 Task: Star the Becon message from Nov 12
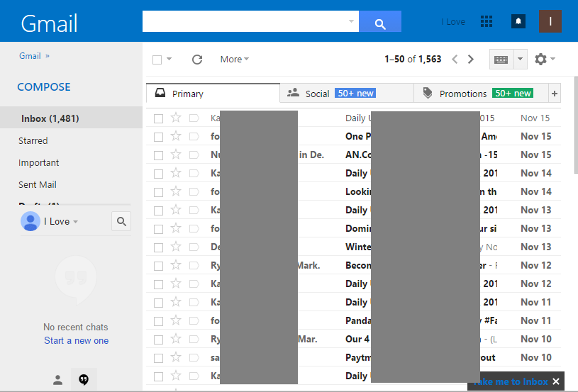tap(176, 265)
